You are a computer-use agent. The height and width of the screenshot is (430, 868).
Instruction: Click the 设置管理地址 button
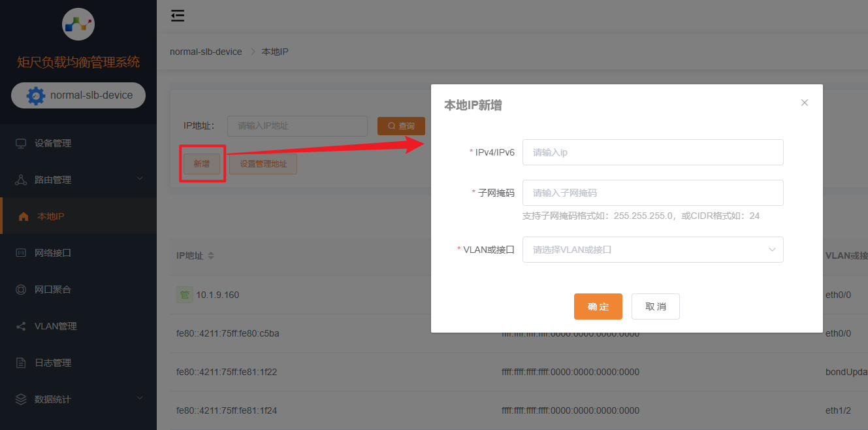[263, 164]
